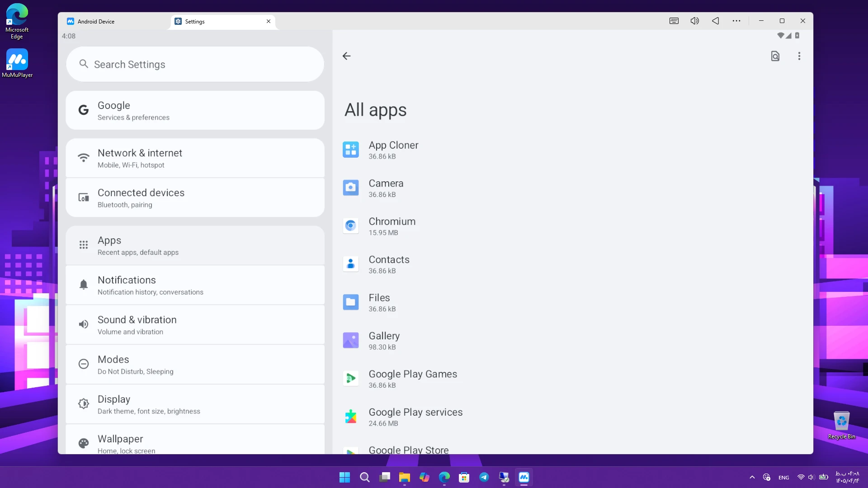Open the App Cloner icon
This screenshot has width=868, height=488.
click(350, 150)
